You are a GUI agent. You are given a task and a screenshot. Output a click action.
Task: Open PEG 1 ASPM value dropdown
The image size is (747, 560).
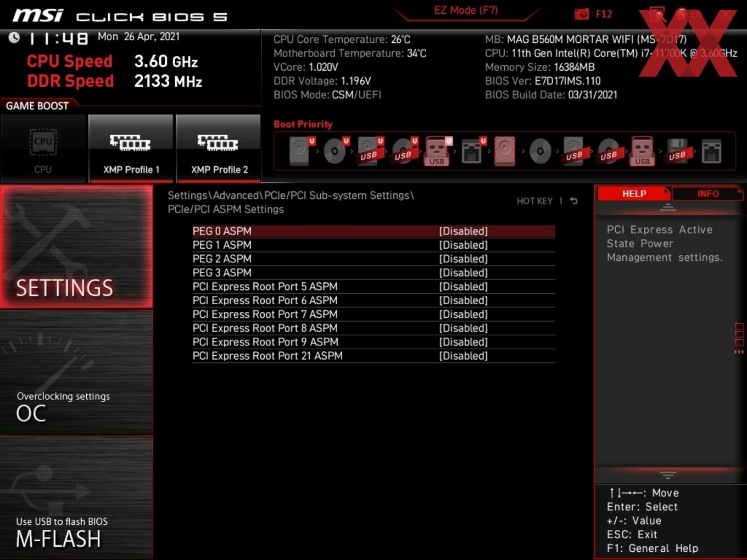(x=464, y=245)
